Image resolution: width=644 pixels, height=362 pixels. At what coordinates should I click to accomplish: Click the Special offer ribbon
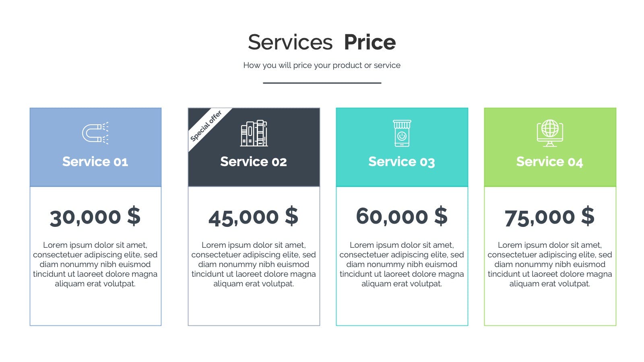pos(206,126)
